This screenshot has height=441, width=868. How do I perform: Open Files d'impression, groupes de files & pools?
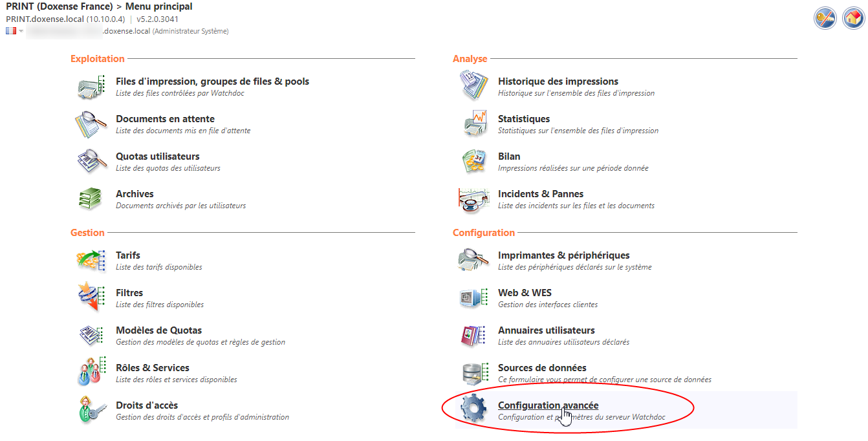[x=212, y=81]
